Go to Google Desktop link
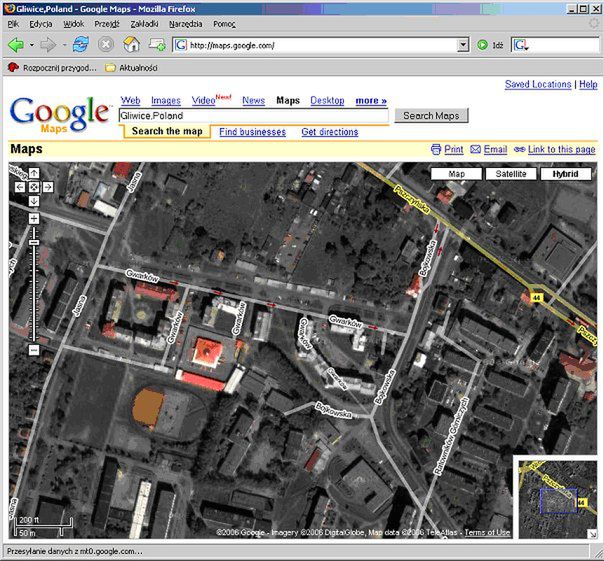Viewport: 604px width, 561px height. [x=327, y=101]
